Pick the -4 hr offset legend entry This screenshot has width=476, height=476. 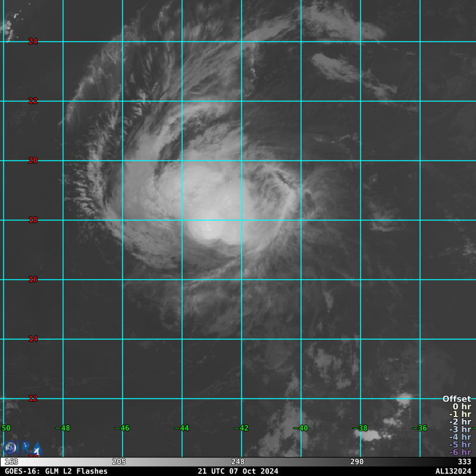pos(461,437)
